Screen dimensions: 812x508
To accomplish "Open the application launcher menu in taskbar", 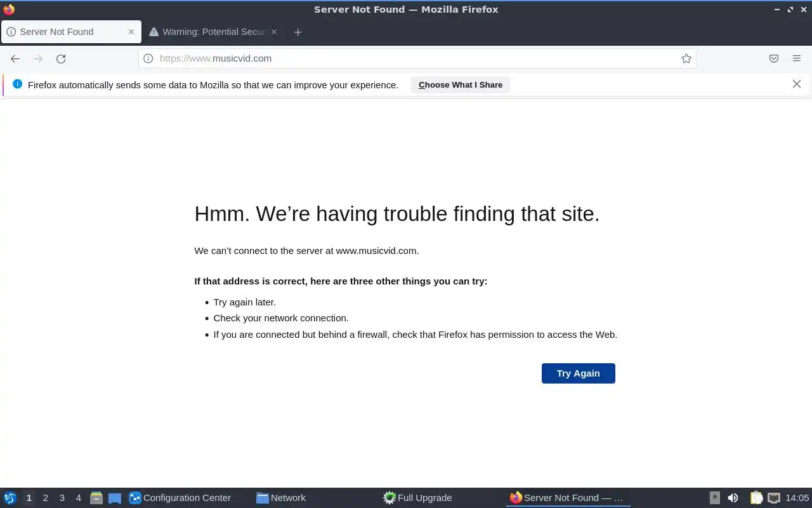I will (x=10, y=498).
